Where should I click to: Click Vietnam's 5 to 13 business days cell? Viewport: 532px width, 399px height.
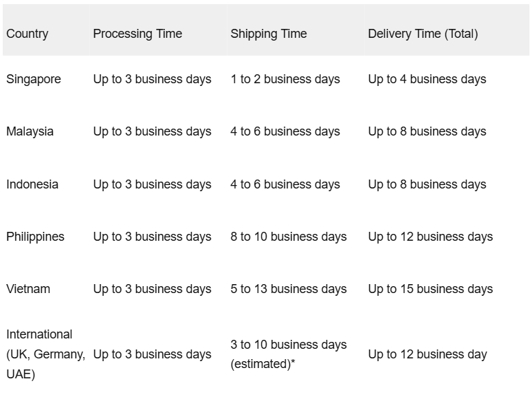click(x=289, y=289)
